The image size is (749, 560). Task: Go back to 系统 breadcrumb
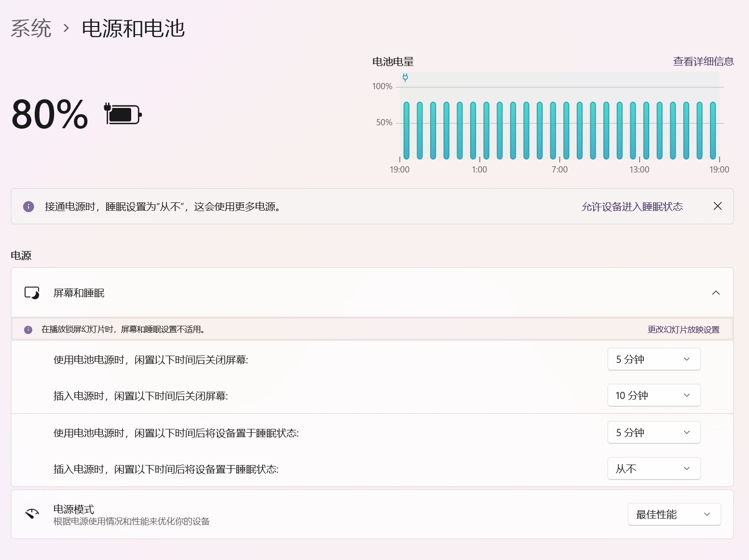point(31,28)
